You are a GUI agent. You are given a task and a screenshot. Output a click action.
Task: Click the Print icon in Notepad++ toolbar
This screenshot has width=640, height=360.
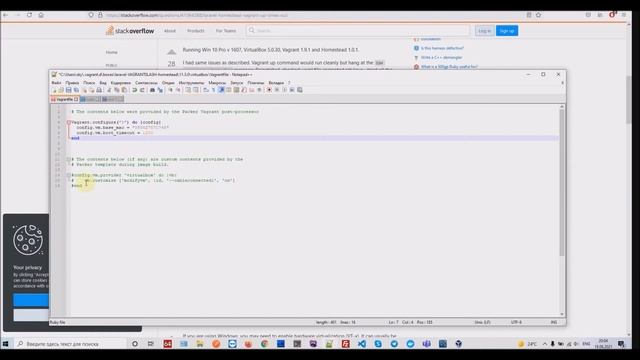99,90
